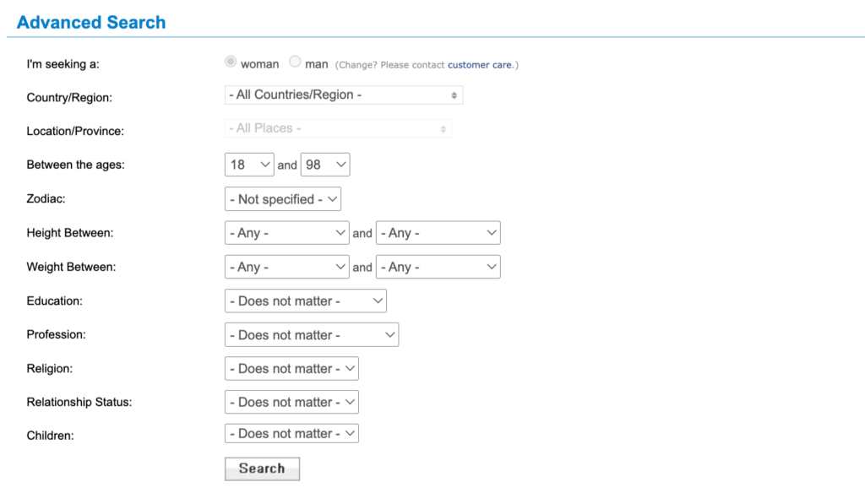Image resolution: width=865 pixels, height=504 pixels.
Task: Open the customer care link
Action: [480, 65]
